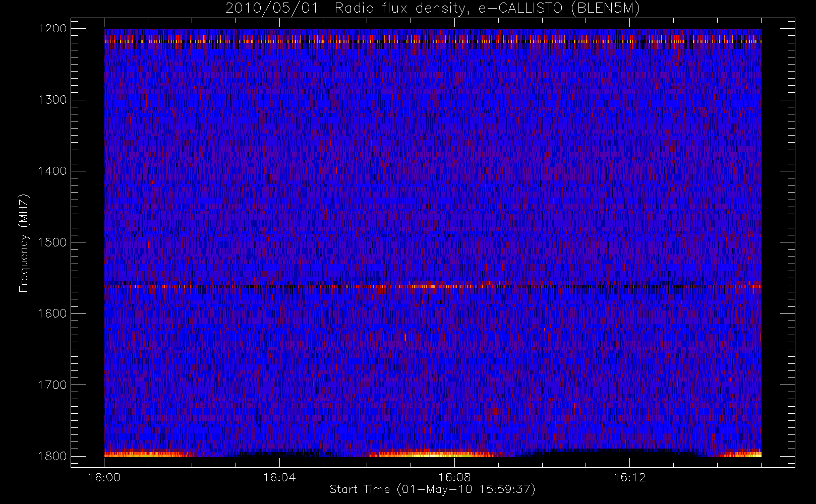Click the 16:00 time tick label
The image size is (816, 504).
104,477
